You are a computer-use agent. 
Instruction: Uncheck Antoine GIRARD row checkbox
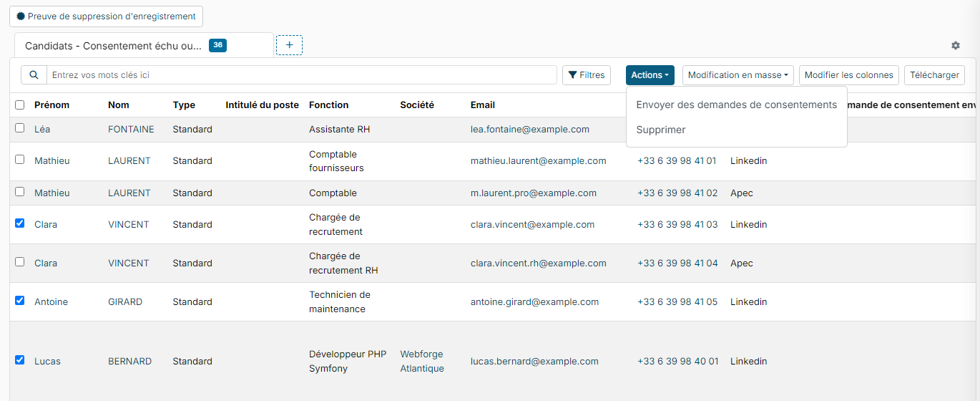[20, 301]
